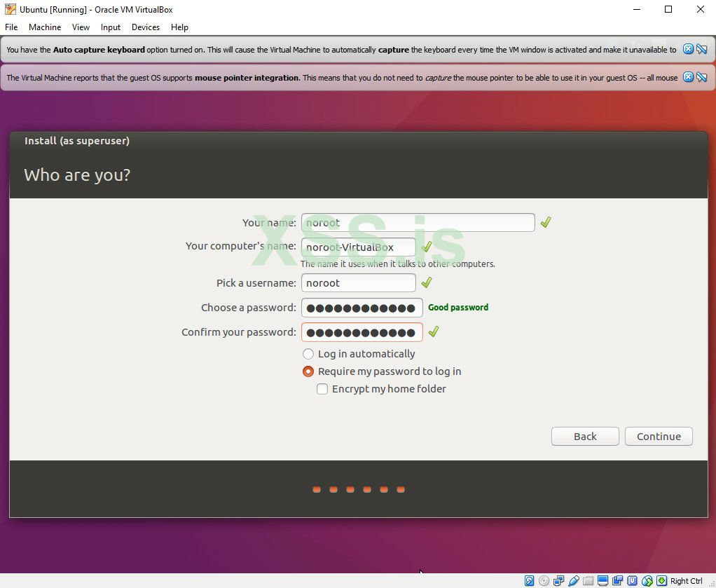Open the network adapters status icon
716x588 pixels.
pos(558,581)
